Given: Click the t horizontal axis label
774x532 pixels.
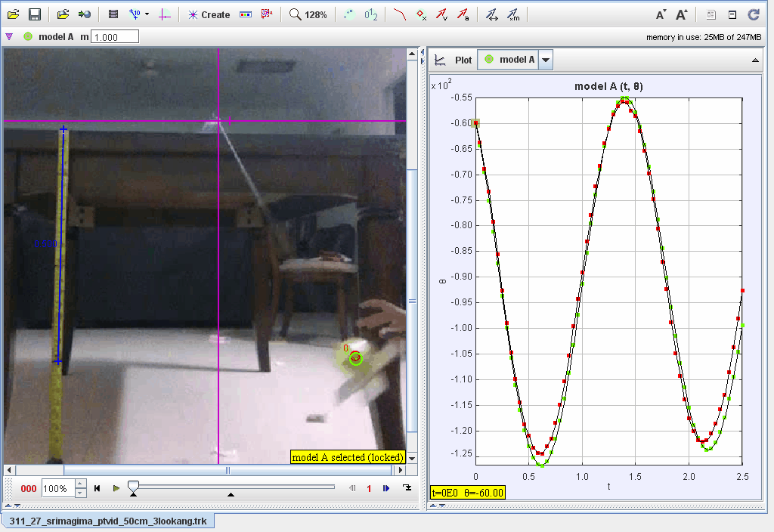Looking at the screenshot, I should click(608, 486).
